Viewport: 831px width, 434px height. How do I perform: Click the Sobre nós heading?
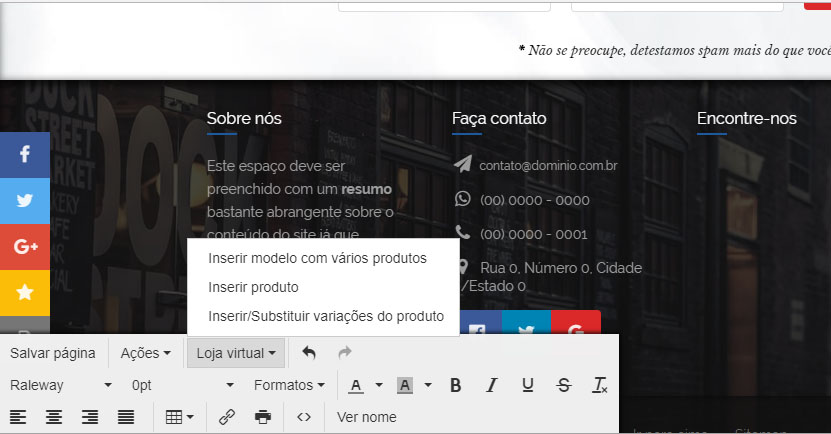[x=244, y=118]
